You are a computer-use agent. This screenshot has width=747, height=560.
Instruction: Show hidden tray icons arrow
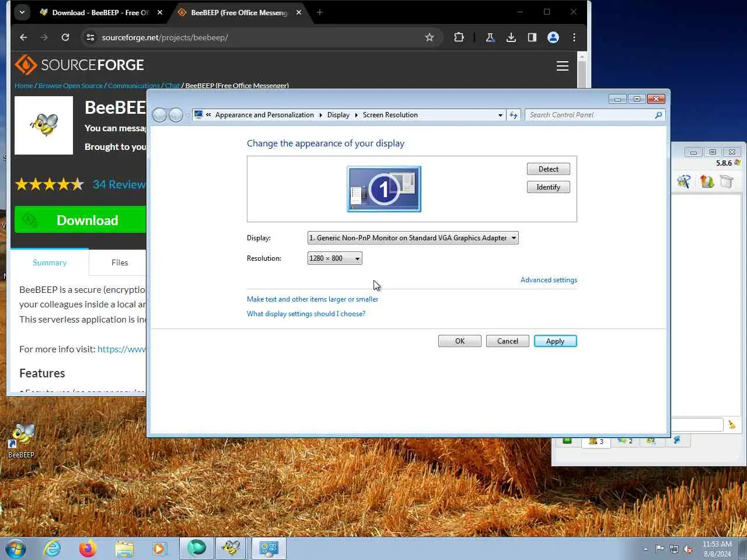(645, 549)
